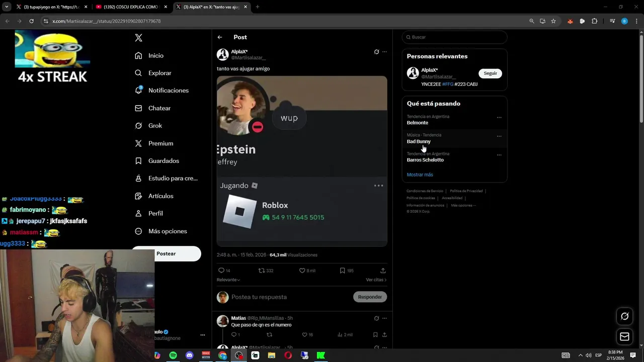Switch to the COSCU EXPLICA YouTube tab
The width and height of the screenshot is (644, 362).
(x=131, y=7)
